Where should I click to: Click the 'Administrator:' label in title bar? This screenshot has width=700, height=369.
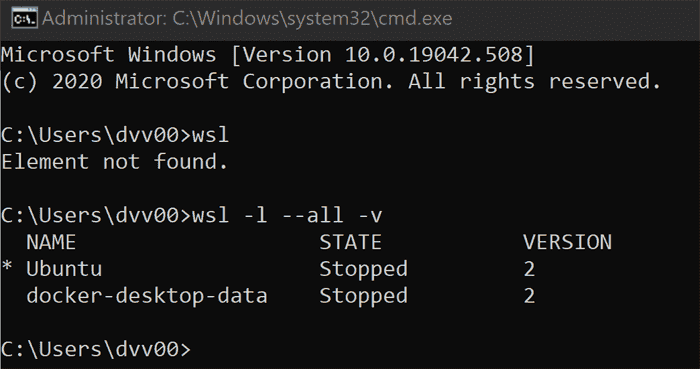[x=104, y=19]
